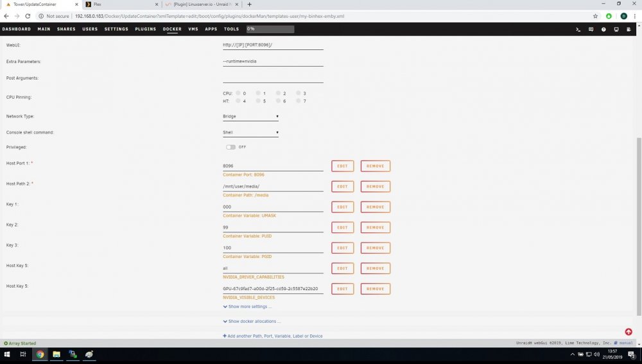This screenshot has width=642, height=364.
Task: Expand Show more settings
Action: 247,306
